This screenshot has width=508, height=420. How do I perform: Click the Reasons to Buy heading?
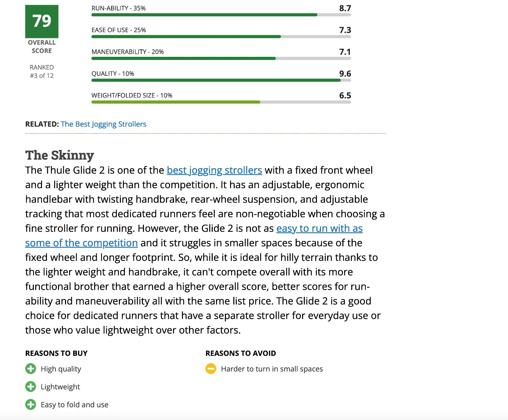coord(56,353)
